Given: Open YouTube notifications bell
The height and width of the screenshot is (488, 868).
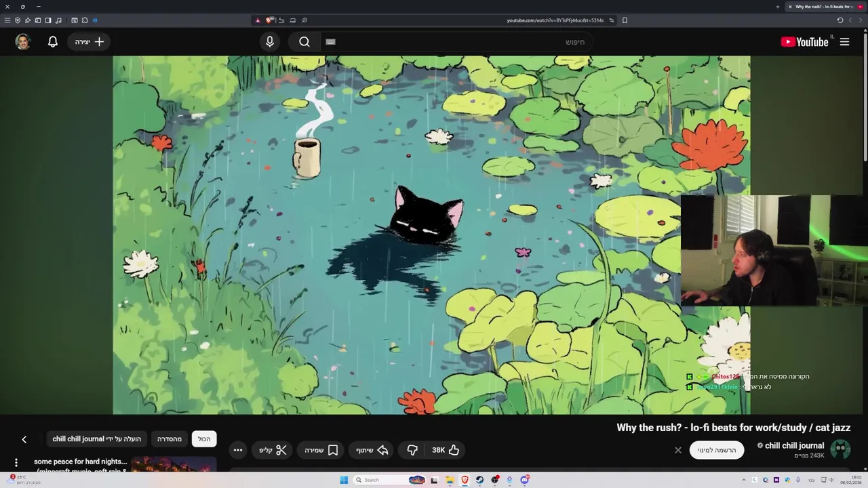Looking at the screenshot, I should click(53, 42).
